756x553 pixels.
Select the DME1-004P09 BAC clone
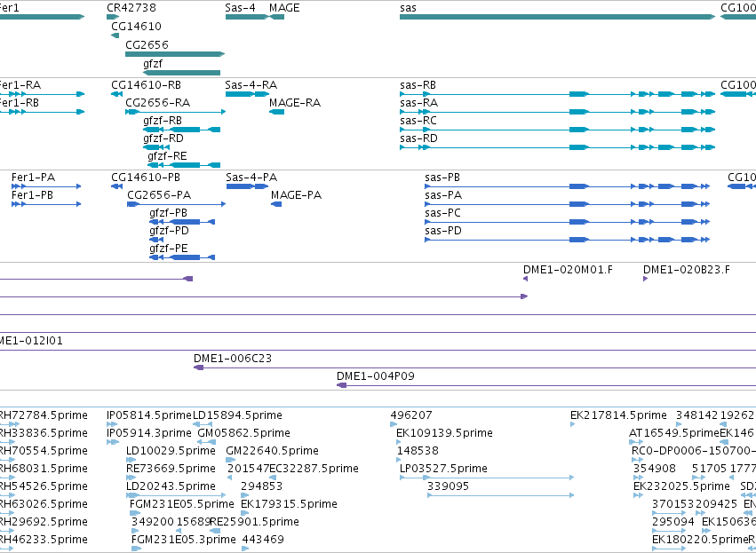point(546,385)
